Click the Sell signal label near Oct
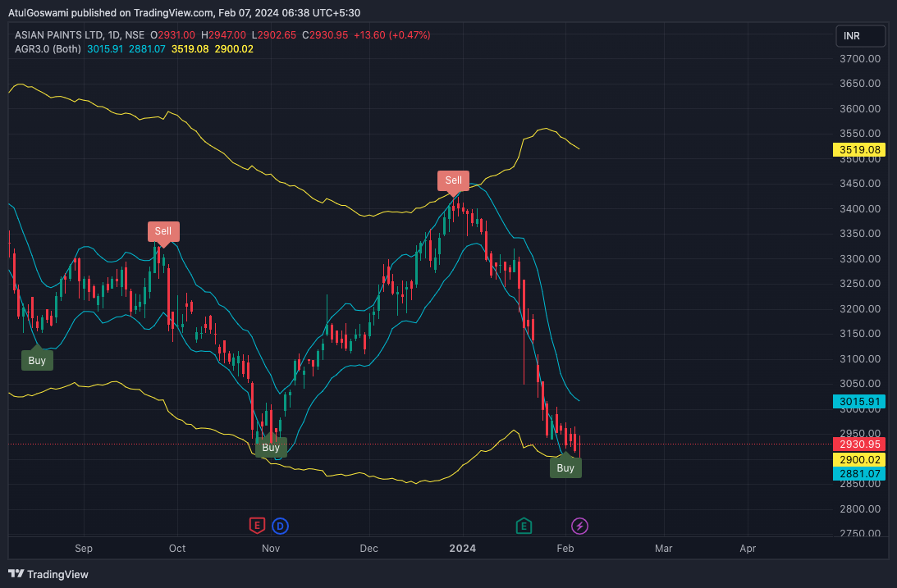This screenshot has width=897, height=588. [163, 231]
